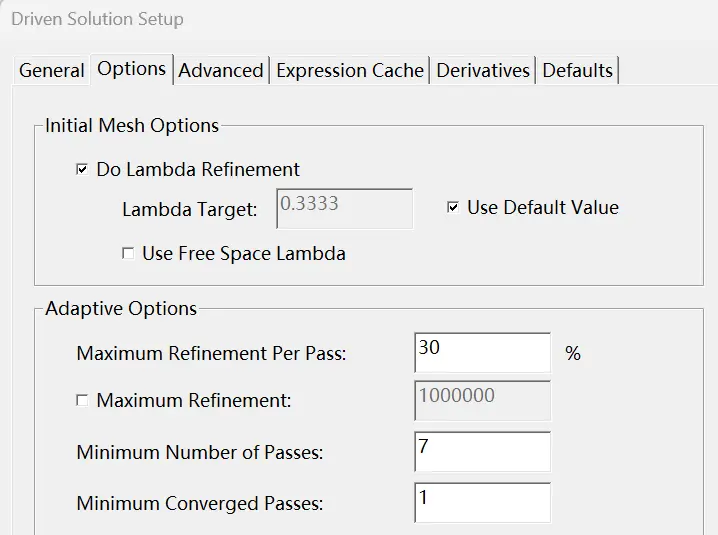Enable the Maximum Refinement checkbox
This screenshot has height=535, width=718.
[82, 400]
